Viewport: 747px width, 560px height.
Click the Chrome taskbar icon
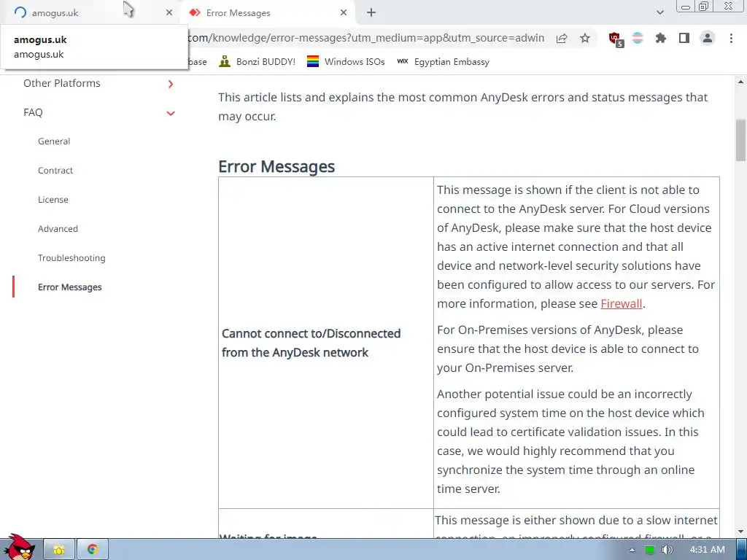pyautogui.click(x=93, y=550)
